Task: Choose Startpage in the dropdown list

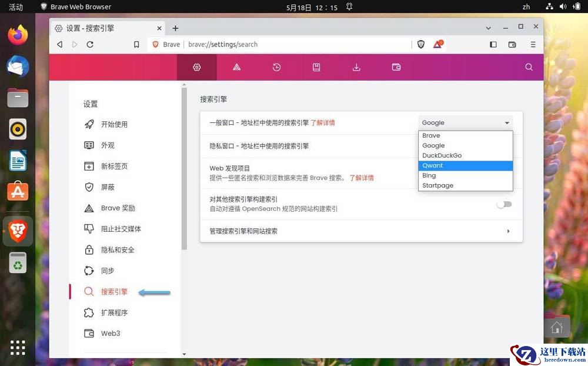Action: point(465,185)
